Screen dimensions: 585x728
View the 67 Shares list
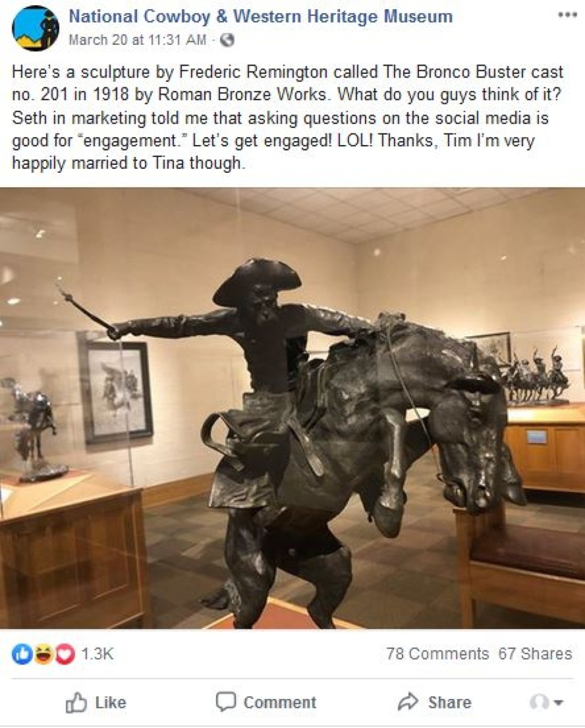[535, 653]
